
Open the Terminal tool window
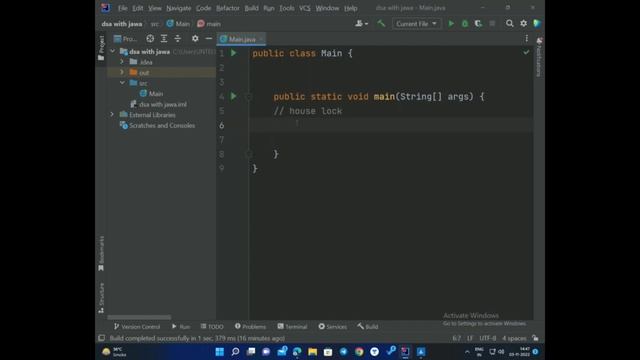pos(292,327)
